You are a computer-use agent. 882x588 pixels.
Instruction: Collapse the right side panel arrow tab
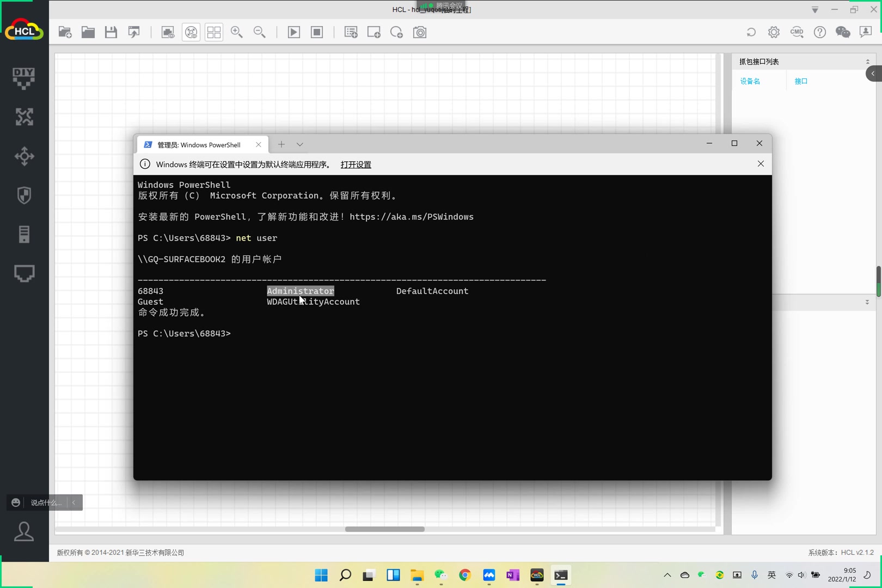[873, 73]
